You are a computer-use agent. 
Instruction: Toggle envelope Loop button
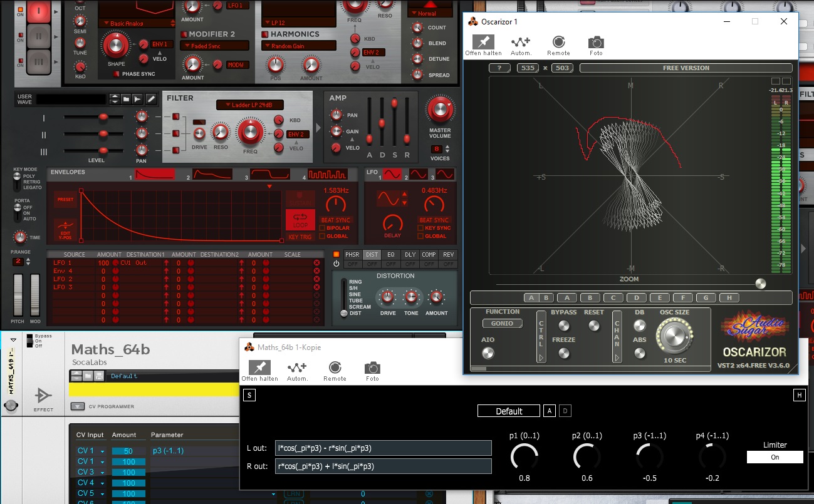coord(301,220)
